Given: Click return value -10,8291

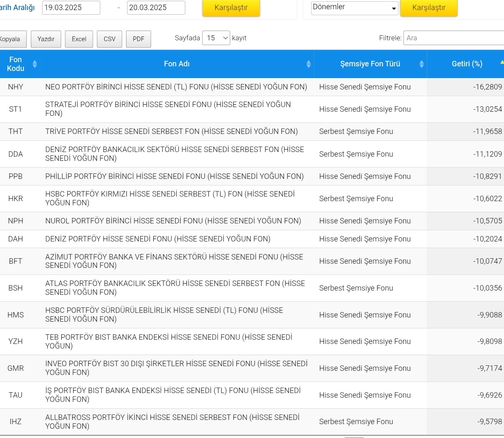Looking at the screenshot, I should (487, 176).
